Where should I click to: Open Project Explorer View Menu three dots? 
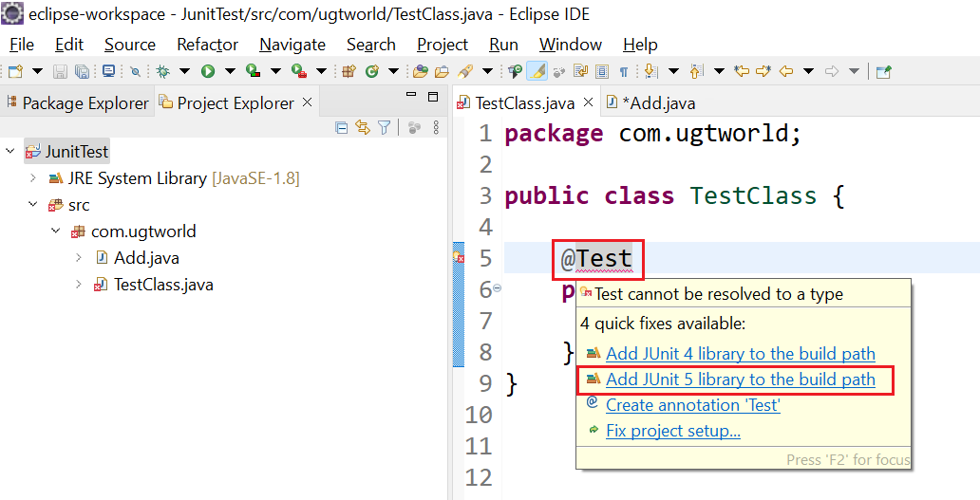click(x=436, y=128)
